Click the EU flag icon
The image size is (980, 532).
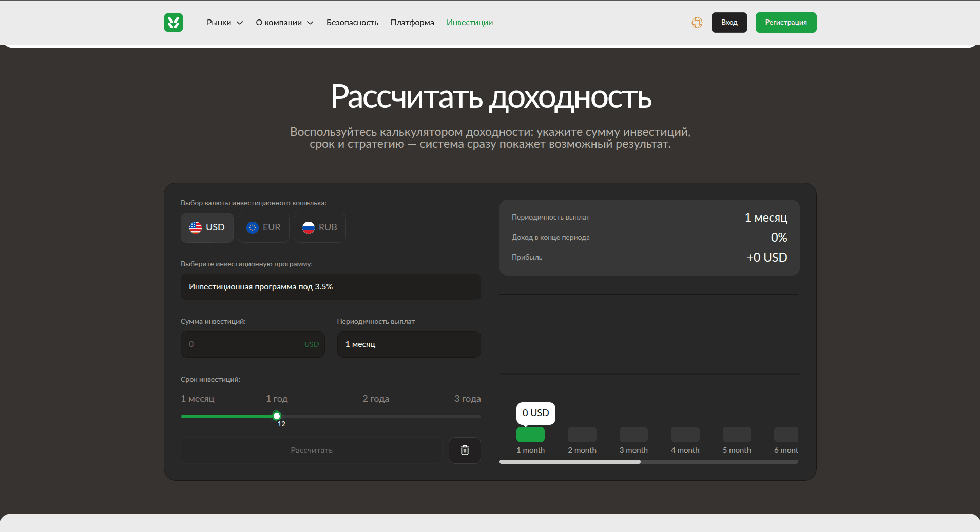coord(252,227)
